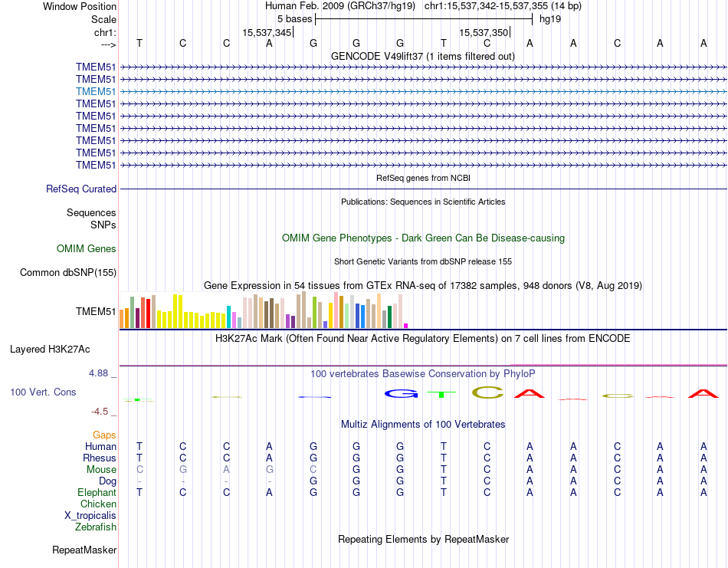Open the 100 Vert. Cons track label
This screenshot has height=568, width=728.
click(x=43, y=392)
